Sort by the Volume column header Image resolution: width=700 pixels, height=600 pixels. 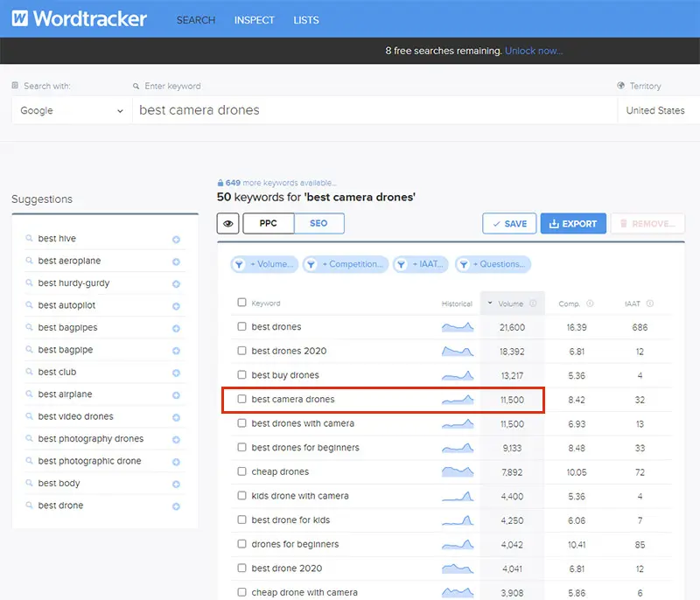click(x=510, y=303)
